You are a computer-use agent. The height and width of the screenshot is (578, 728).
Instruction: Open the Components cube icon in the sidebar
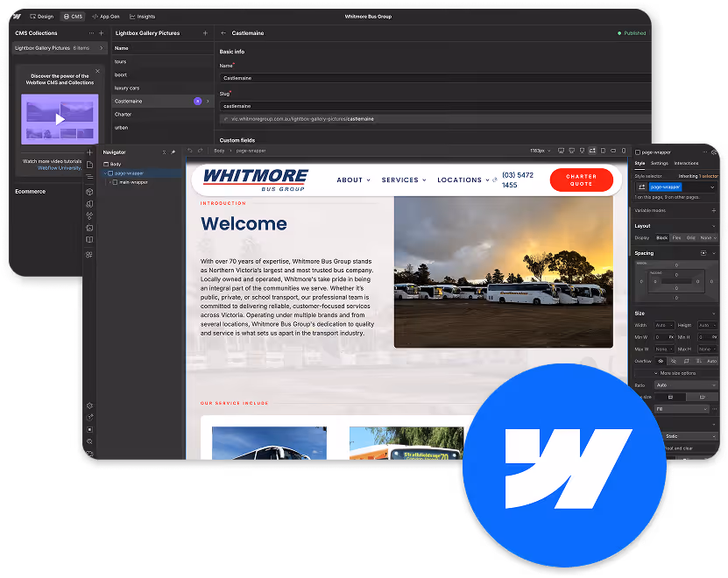click(x=89, y=192)
